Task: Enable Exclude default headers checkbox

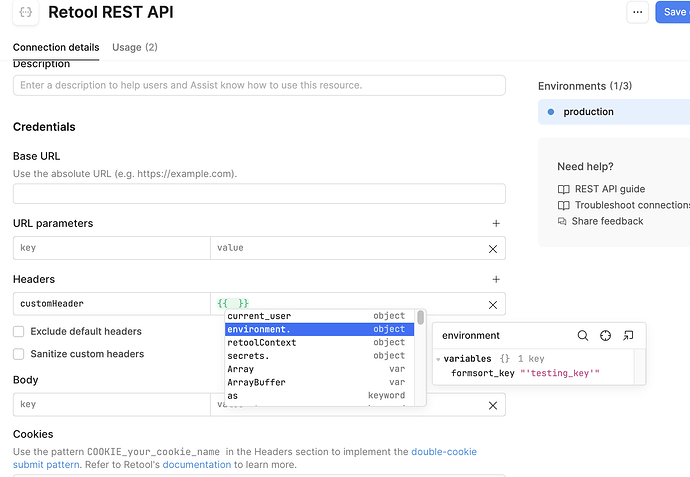Action: coord(19,331)
